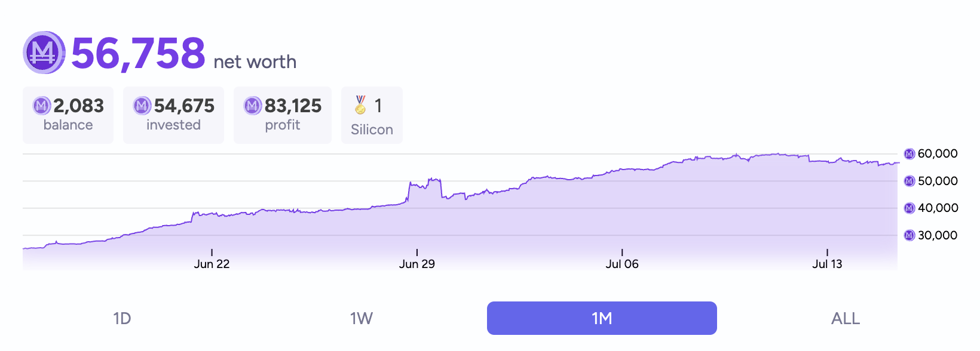Viewport: 980px width, 351px height.
Task: Select the 1M time range tab
Action: point(602,318)
